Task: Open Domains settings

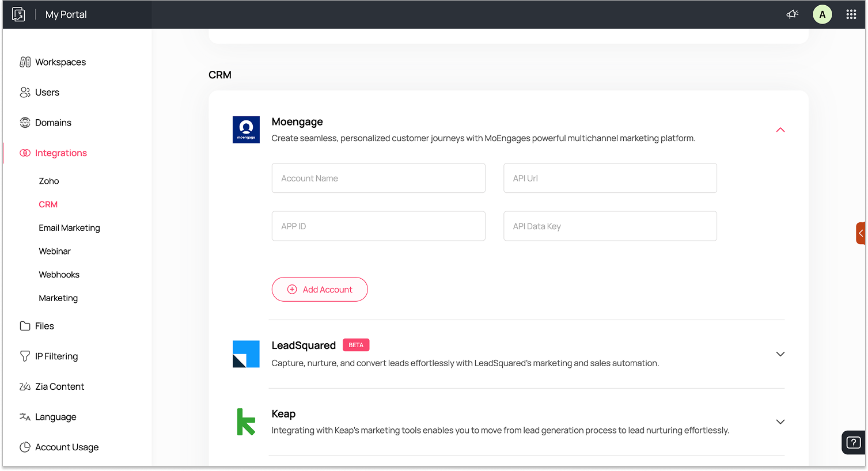Action: point(53,123)
